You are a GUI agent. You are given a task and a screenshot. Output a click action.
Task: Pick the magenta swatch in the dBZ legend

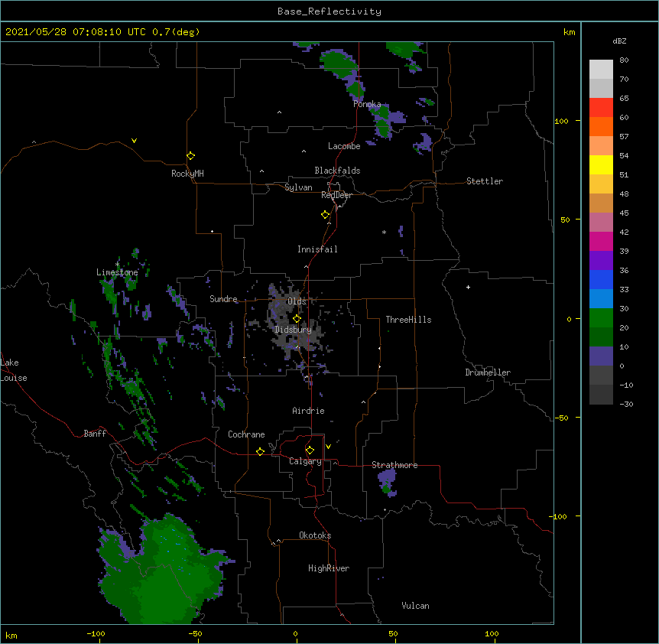601,241
